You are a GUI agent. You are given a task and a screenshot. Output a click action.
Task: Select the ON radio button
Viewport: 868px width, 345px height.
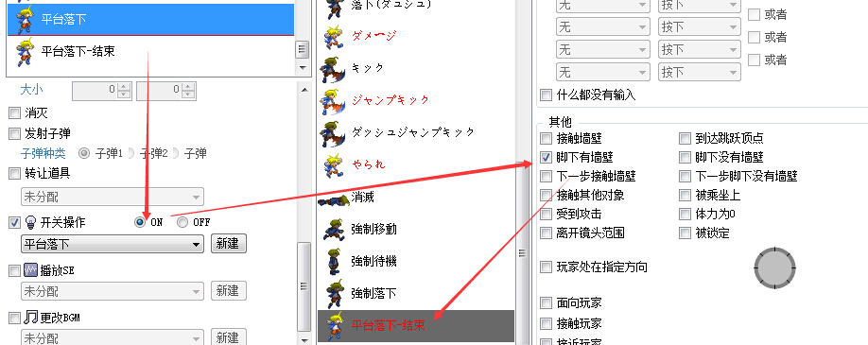(x=140, y=223)
